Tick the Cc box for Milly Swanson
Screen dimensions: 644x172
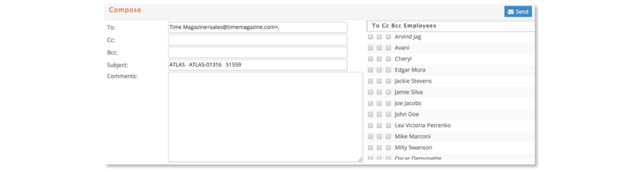379,148
